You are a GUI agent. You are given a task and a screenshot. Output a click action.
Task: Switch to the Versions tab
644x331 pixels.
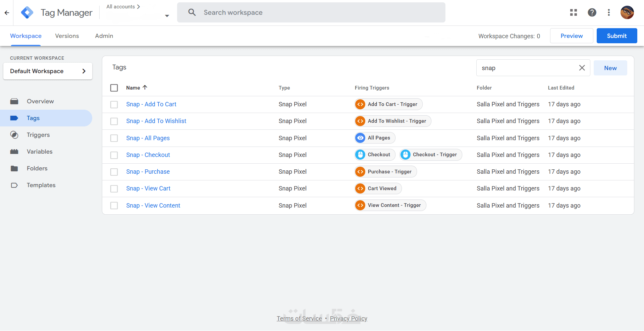pos(67,36)
